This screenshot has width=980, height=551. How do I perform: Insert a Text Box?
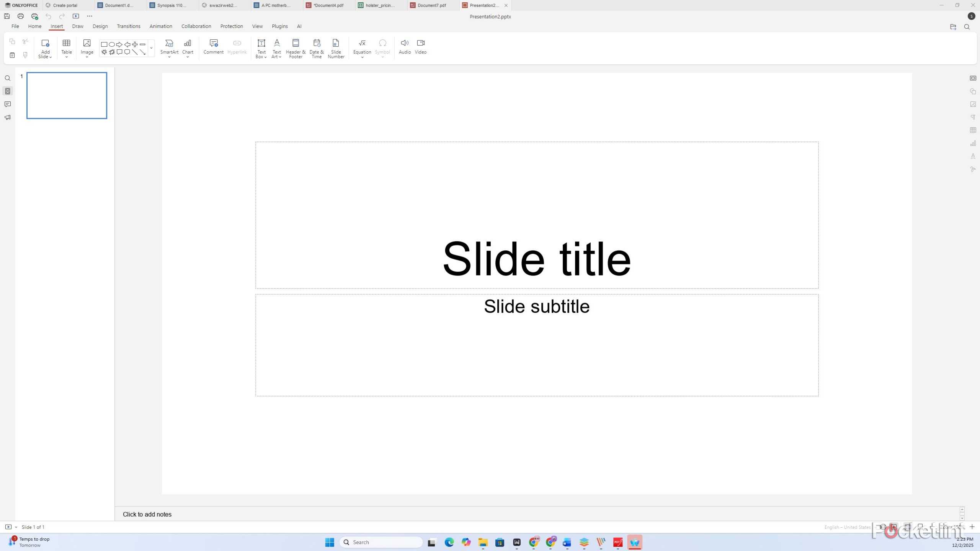[261, 49]
